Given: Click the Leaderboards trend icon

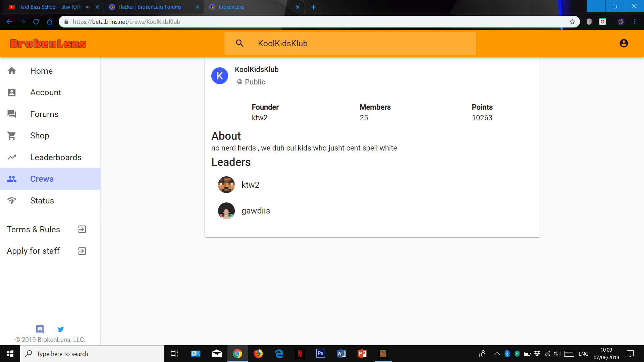Looking at the screenshot, I should click(12, 157).
